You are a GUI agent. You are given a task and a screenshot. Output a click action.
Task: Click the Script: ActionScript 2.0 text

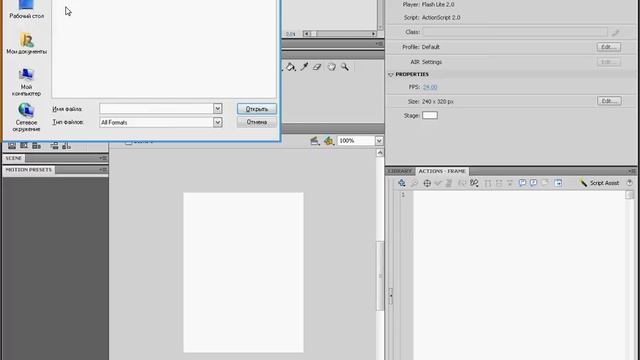432,18
